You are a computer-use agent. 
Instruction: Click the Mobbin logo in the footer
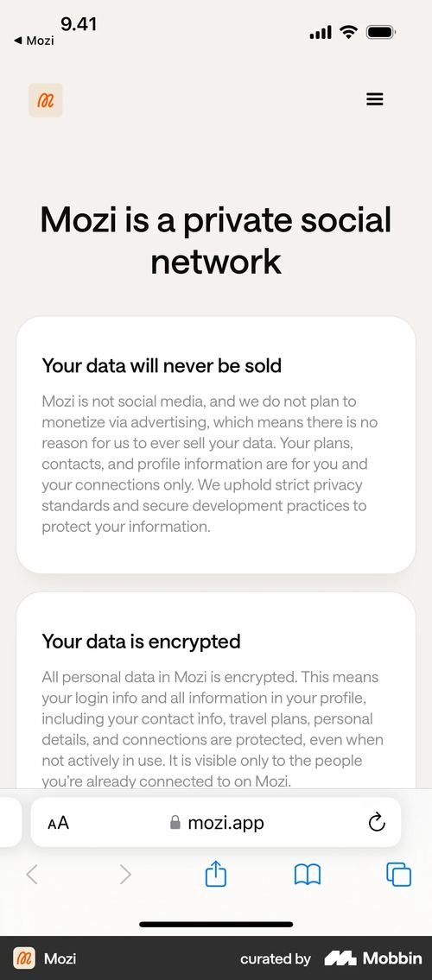point(373,958)
